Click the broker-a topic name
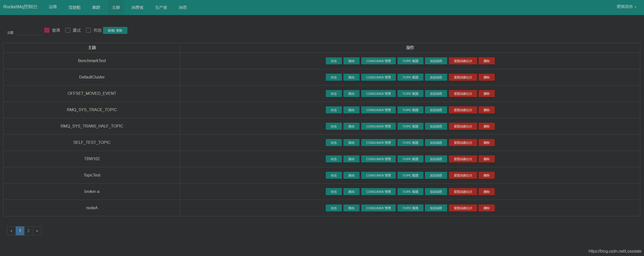 click(x=92, y=191)
